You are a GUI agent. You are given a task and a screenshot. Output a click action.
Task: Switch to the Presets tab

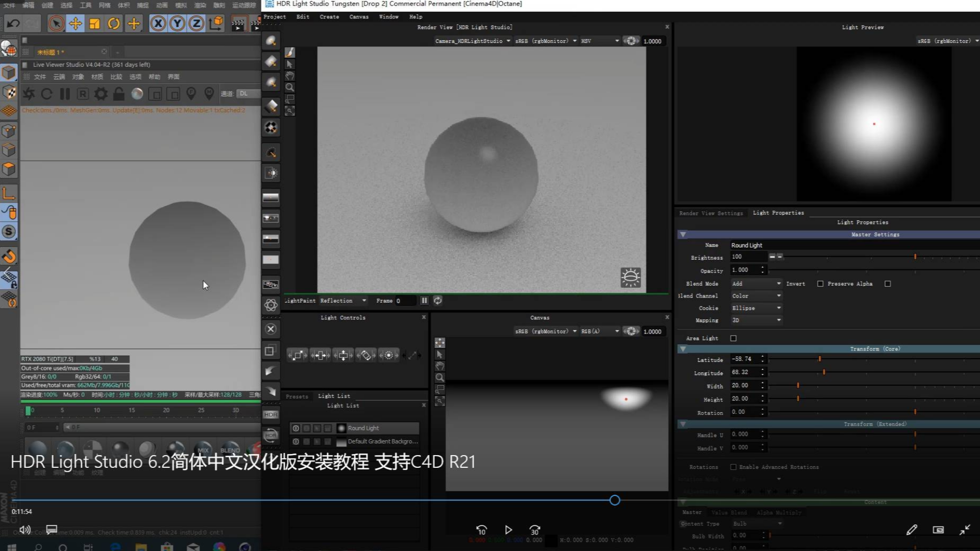tap(297, 396)
